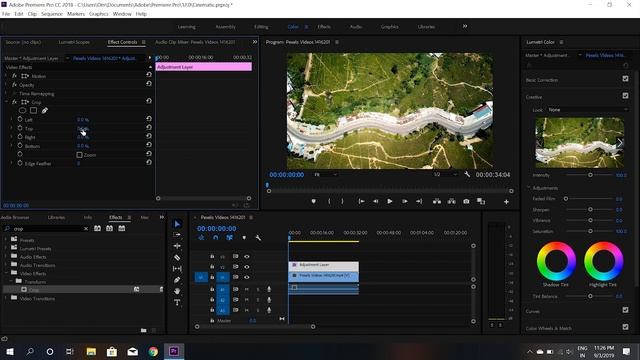Choose free draw bezier mask for Crop

[x=44, y=110]
